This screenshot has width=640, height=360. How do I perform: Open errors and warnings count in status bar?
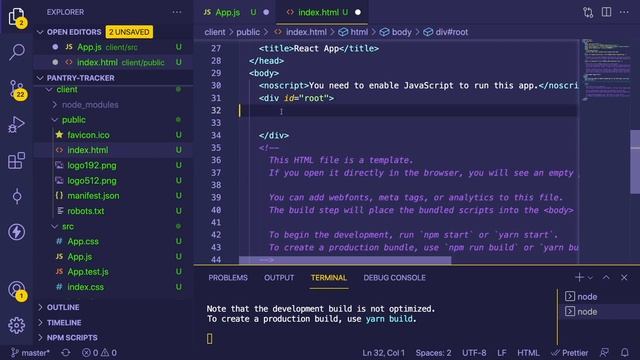99,353
